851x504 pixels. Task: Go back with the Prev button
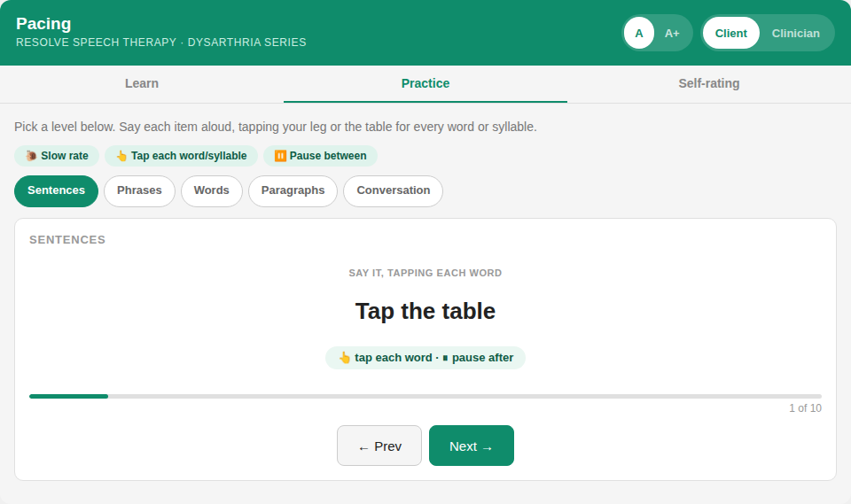[379, 446]
